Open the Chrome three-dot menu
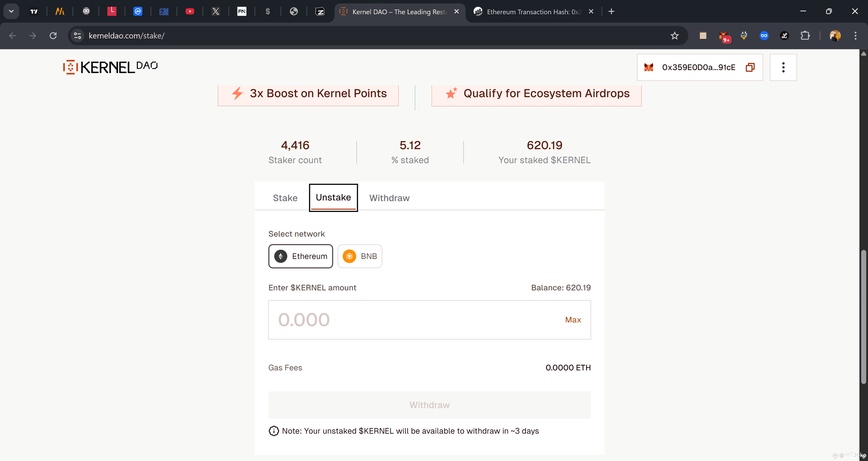This screenshot has width=868, height=461. pyautogui.click(x=855, y=36)
